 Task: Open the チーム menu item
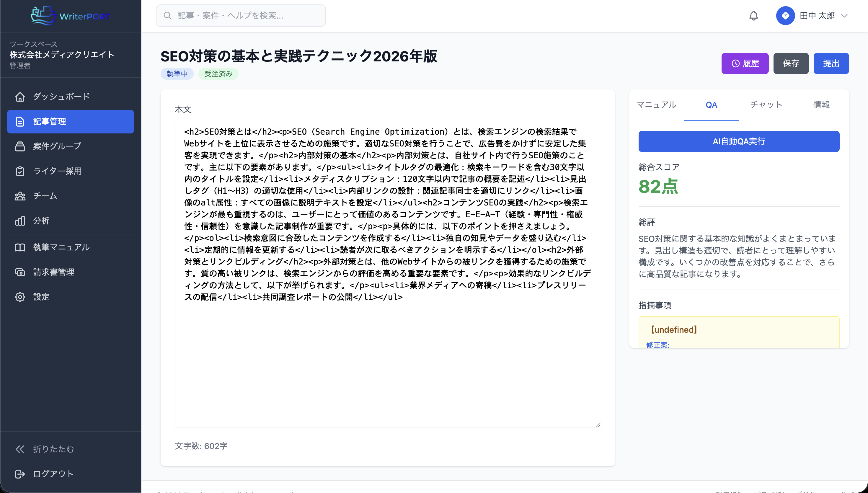pos(71,196)
